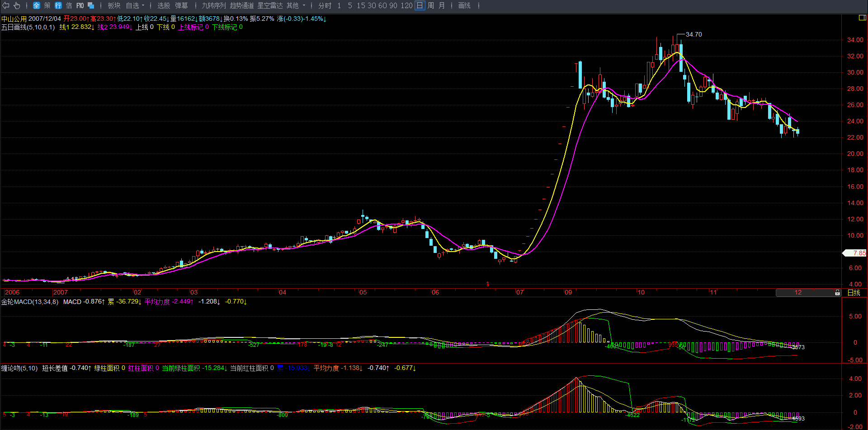
Task: Click the blue 行 icon
Action: point(58,5)
